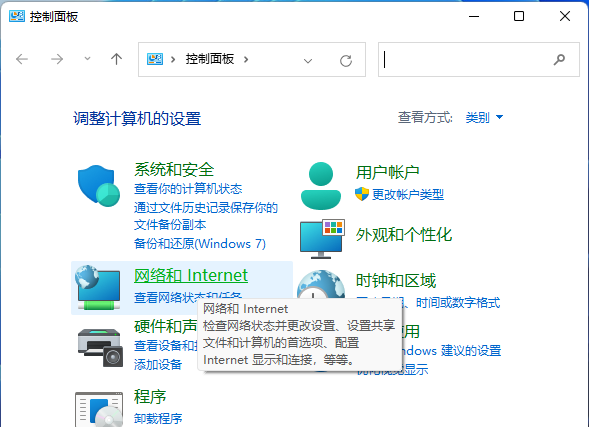Click the Programs disc icon

[x=99, y=409]
